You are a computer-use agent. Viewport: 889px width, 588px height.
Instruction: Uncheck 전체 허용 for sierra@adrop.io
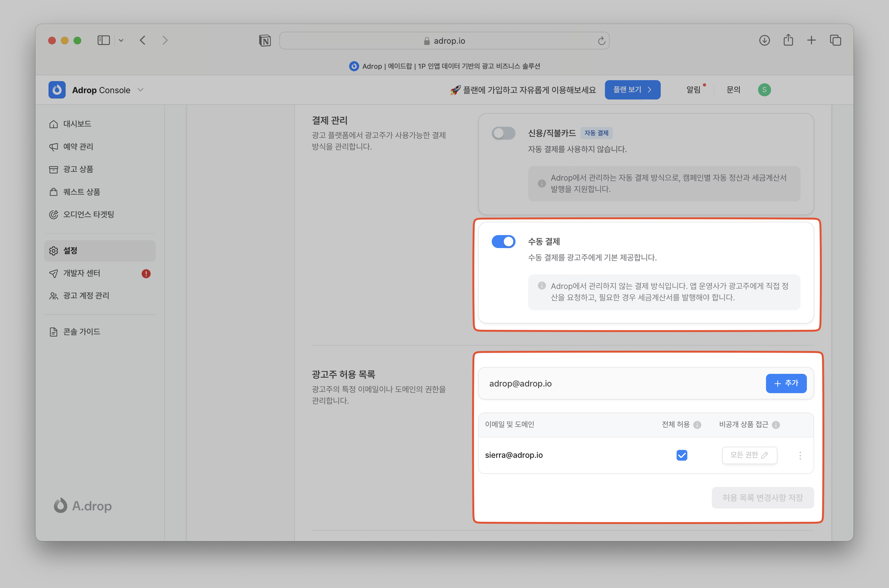point(681,455)
